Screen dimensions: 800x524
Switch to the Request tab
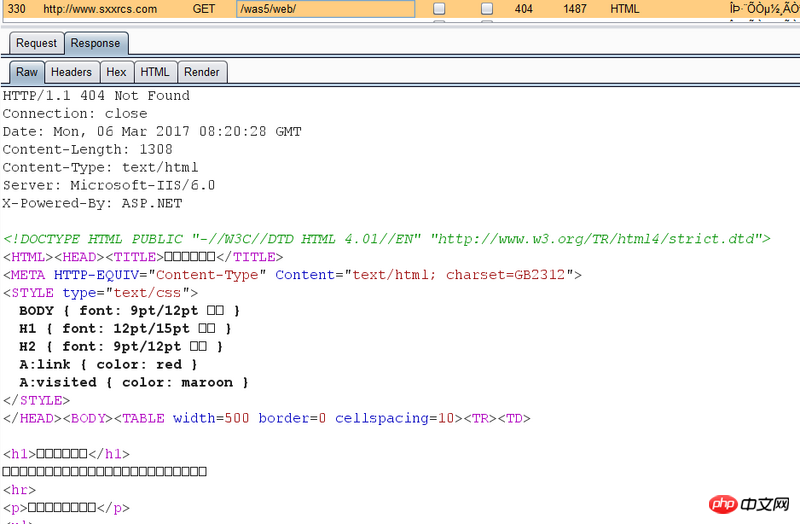pos(36,43)
